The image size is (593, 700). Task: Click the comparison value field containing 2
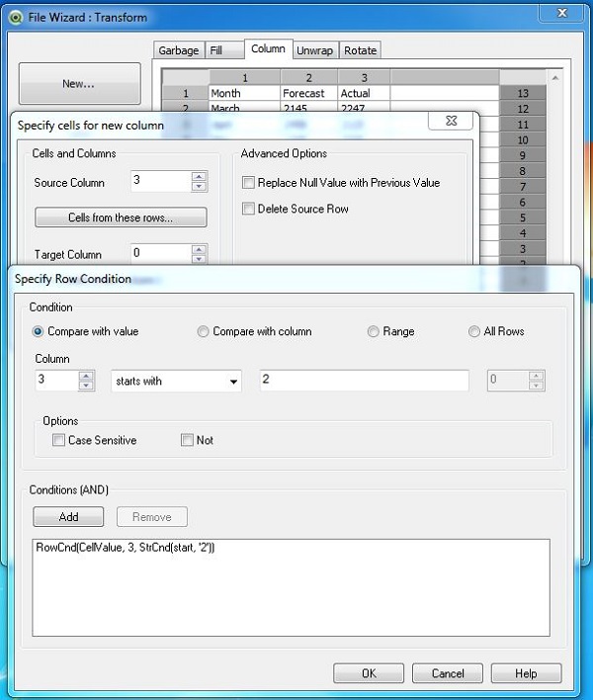point(364,380)
